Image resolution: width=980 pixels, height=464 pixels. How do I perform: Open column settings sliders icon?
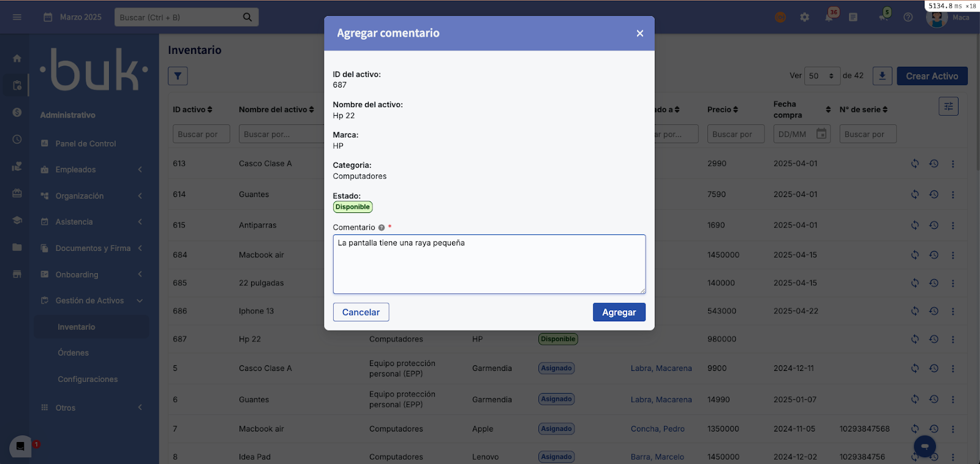tap(948, 107)
